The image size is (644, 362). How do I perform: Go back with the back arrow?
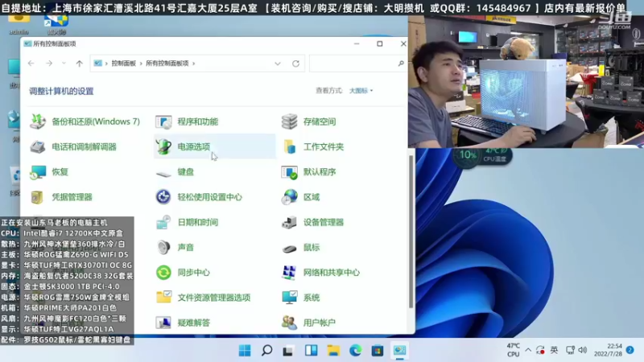click(31, 64)
